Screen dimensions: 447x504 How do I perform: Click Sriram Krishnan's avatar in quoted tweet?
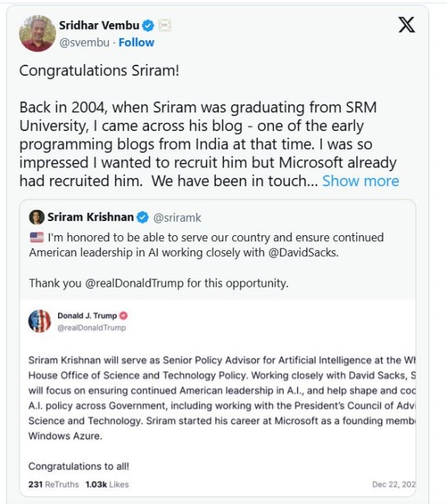coord(37,217)
